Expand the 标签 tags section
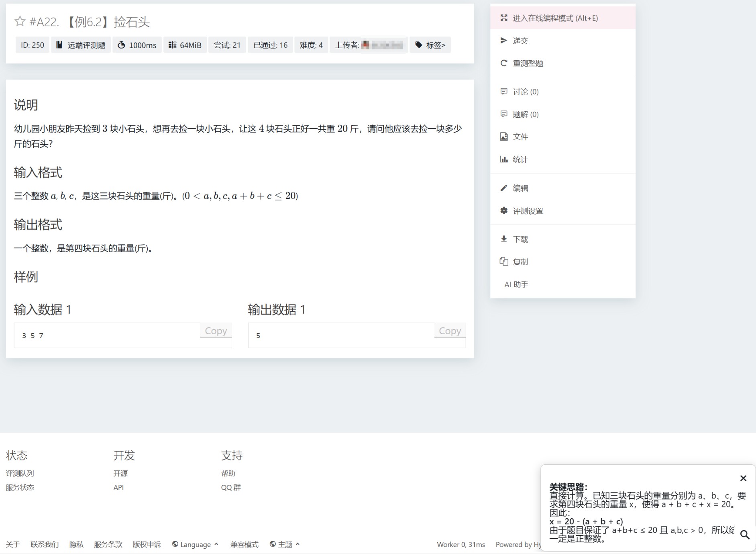 click(430, 45)
